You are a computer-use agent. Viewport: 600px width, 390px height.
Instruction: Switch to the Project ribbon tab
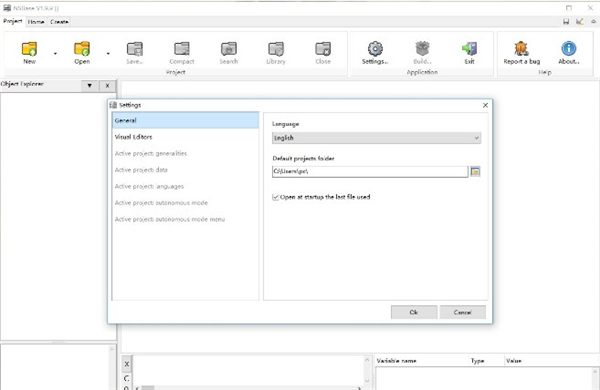(x=13, y=21)
